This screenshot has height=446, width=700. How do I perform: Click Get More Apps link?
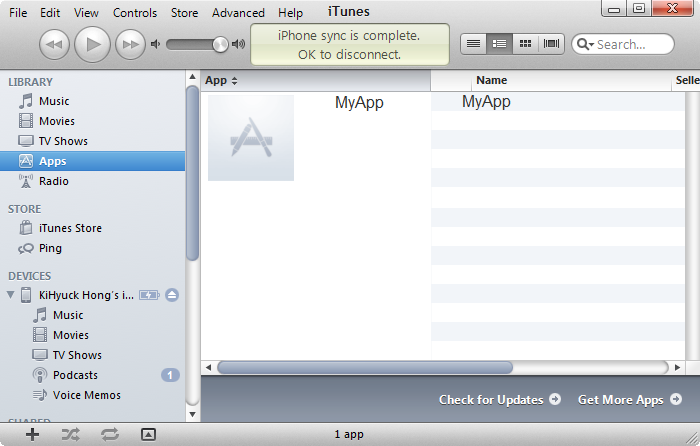tap(629, 400)
